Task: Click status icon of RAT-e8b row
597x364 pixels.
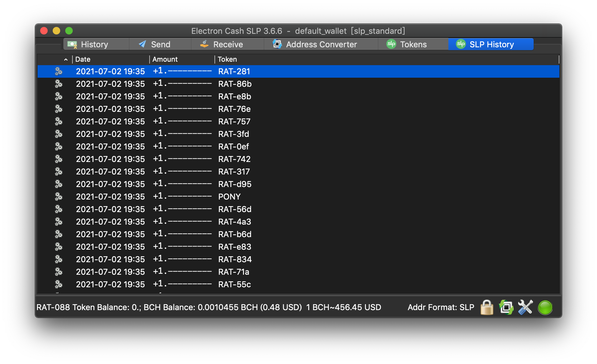Action: point(59,96)
